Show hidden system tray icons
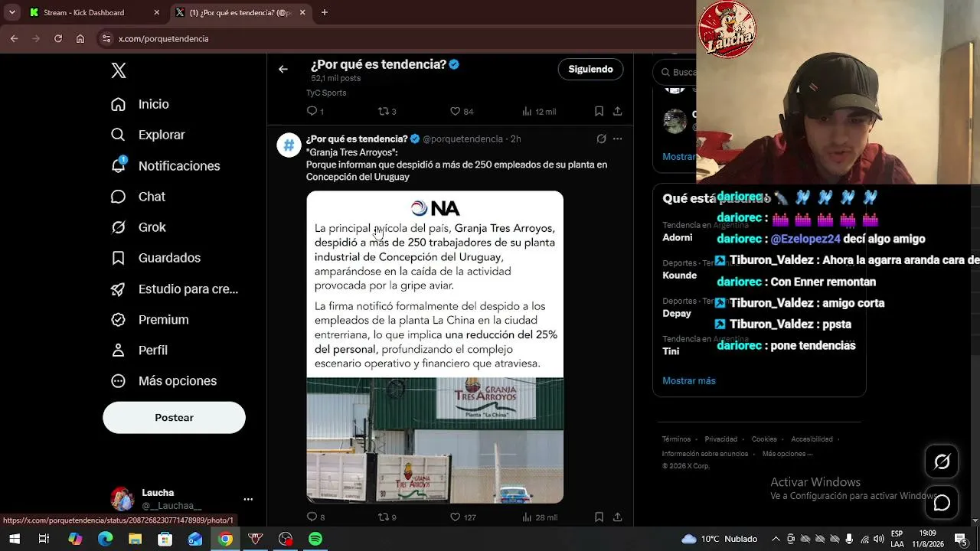This screenshot has height=551, width=980. pos(776,539)
